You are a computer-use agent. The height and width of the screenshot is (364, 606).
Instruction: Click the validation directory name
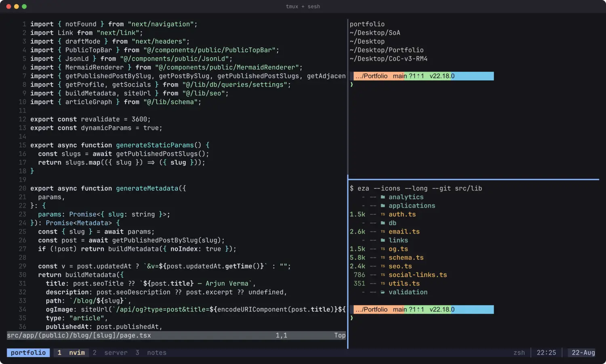pos(408,292)
